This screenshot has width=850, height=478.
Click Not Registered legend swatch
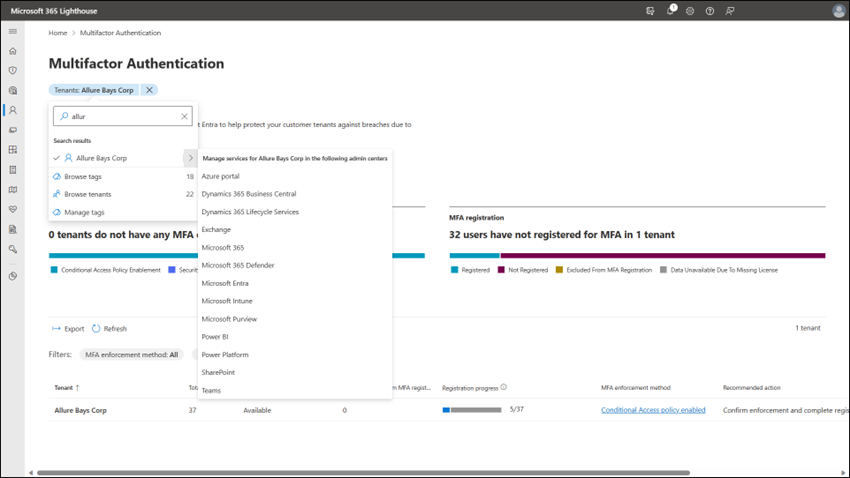pyautogui.click(x=501, y=270)
